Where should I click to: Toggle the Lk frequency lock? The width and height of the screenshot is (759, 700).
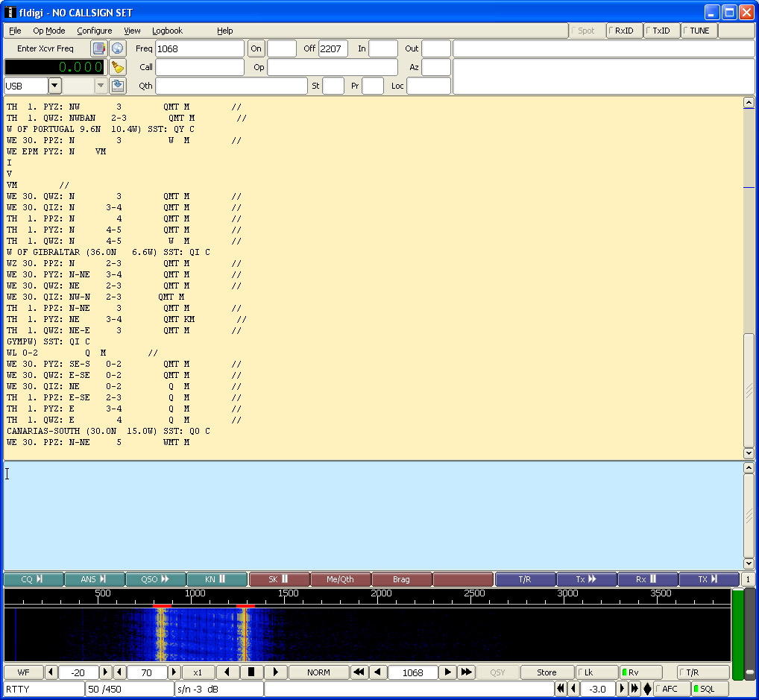pyautogui.click(x=597, y=672)
